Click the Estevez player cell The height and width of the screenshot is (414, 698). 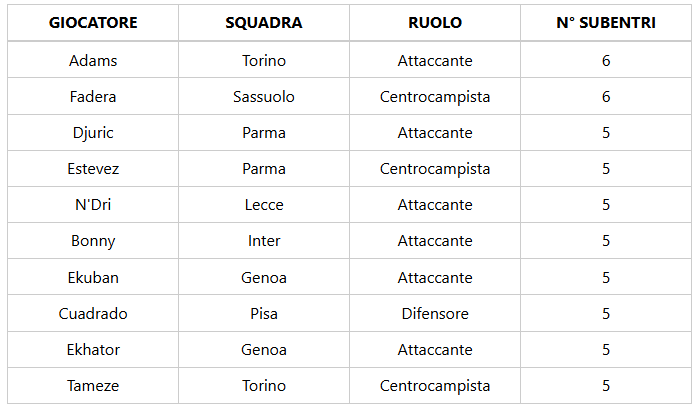93,169
